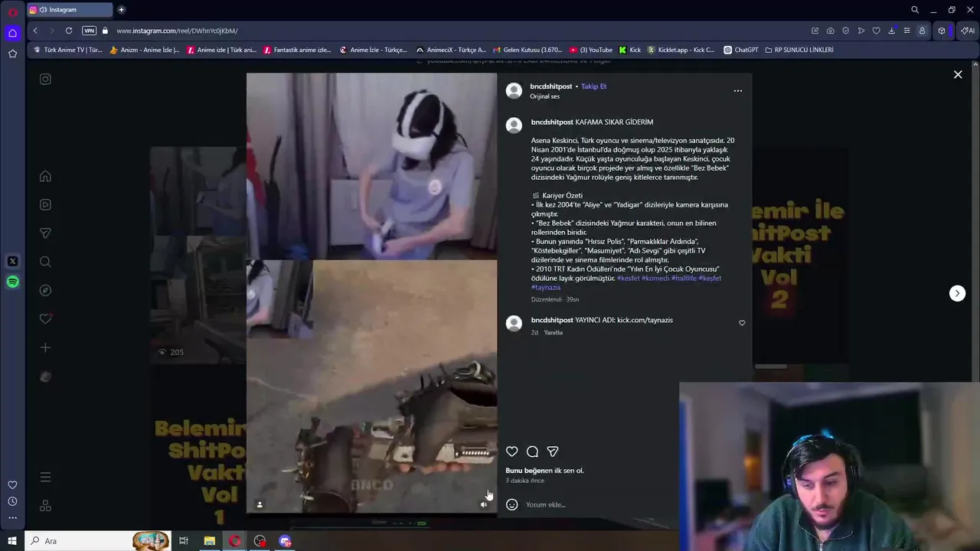Open the three-dot more options menu on post
This screenshot has width=980, height=551.
738,90
